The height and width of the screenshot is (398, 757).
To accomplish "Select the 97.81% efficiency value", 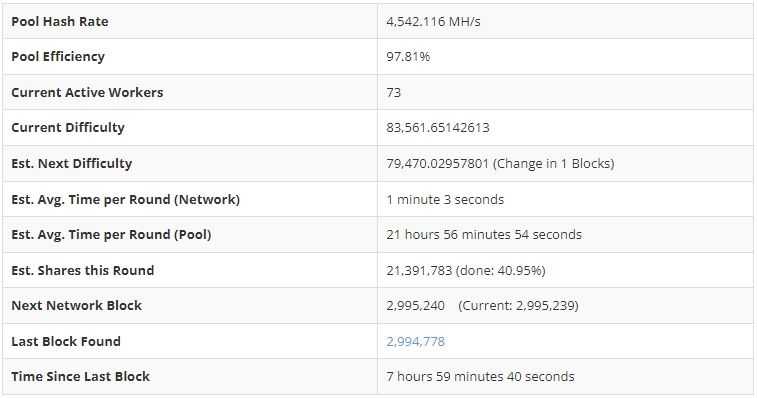I will pos(408,57).
